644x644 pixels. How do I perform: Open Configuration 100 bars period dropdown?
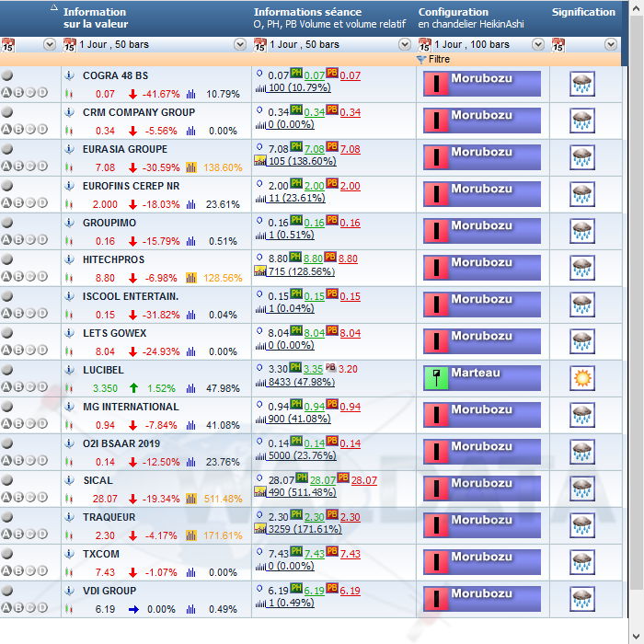(x=538, y=44)
